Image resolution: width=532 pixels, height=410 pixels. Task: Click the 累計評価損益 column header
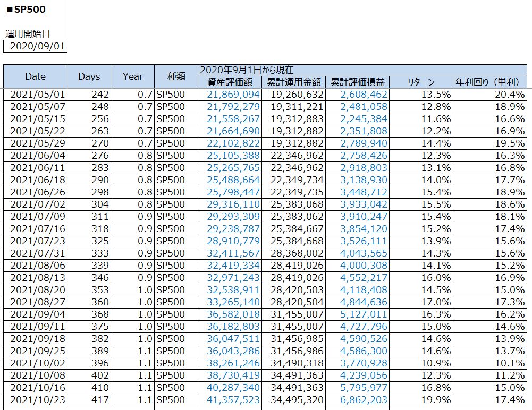357,82
